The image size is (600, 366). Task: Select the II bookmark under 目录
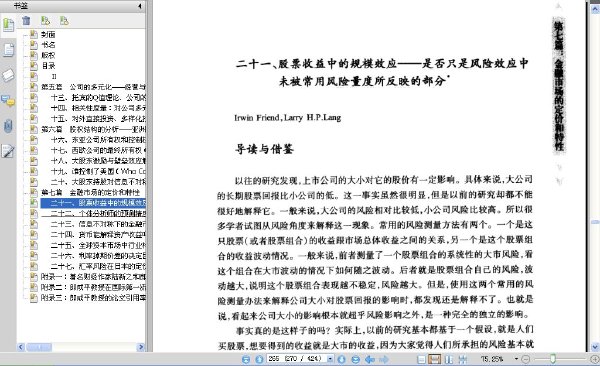coord(54,76)
